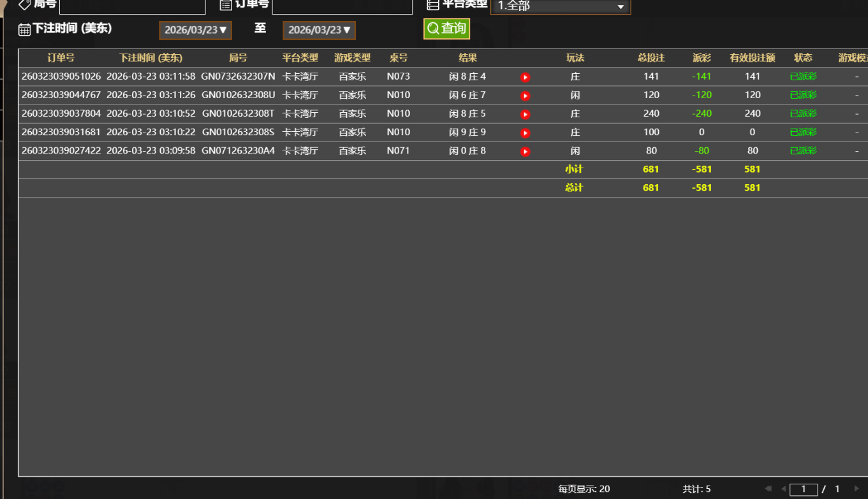Open the 平台类型 dropdown showing 1.全部

(x=560, y=6)
